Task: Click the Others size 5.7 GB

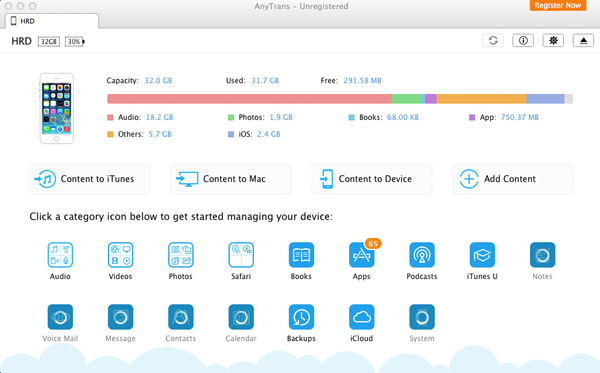Action: click(160, 134)
